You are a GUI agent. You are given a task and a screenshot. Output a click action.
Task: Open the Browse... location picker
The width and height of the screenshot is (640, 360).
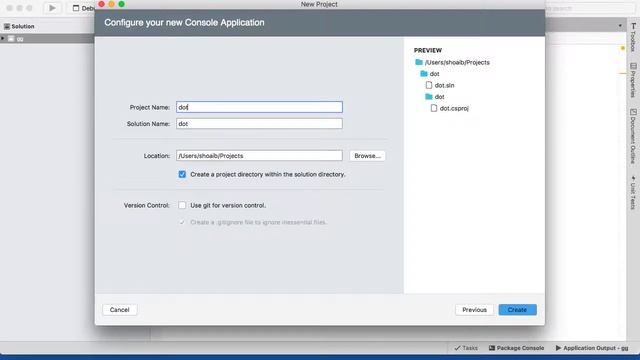click(x=367, y=156)
